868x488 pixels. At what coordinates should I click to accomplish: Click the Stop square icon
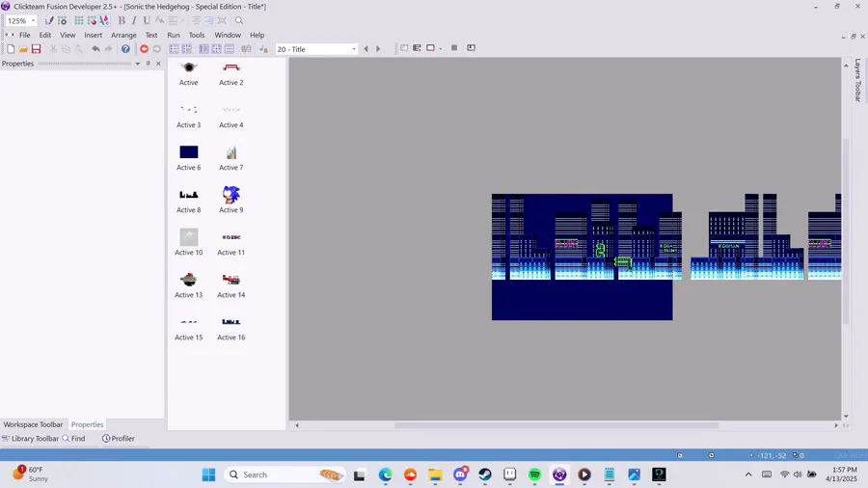[x=454, y=48]
